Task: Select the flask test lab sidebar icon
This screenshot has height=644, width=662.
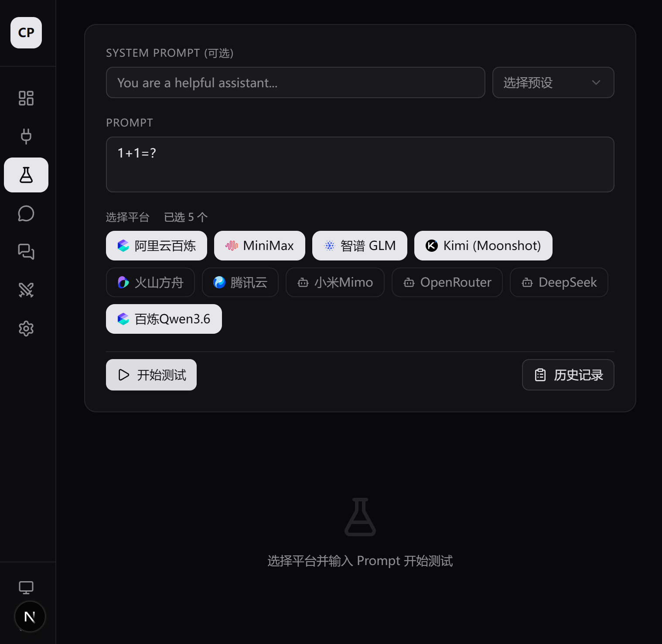Action: pos(26,175)
